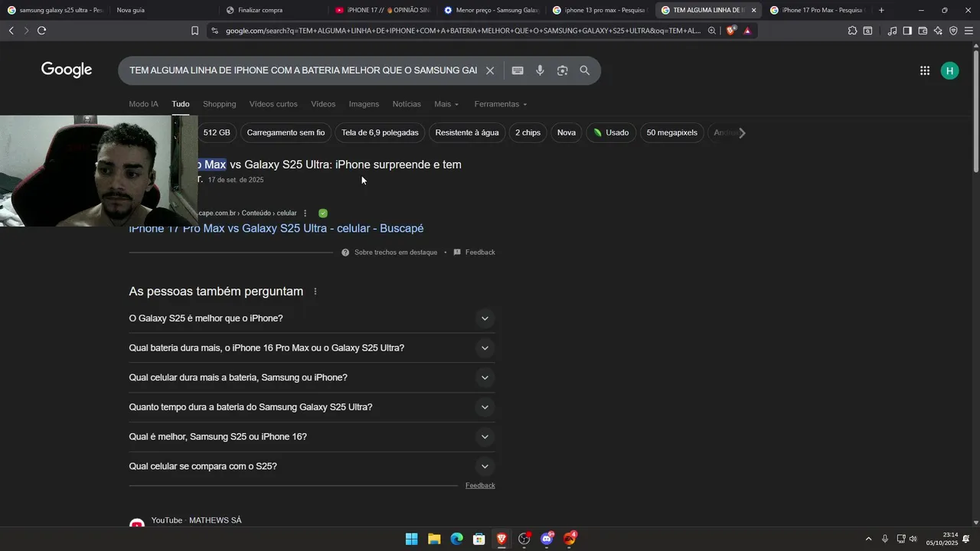Open the volume control in system tray
980x551 pixels.
[x=913, y=539]
